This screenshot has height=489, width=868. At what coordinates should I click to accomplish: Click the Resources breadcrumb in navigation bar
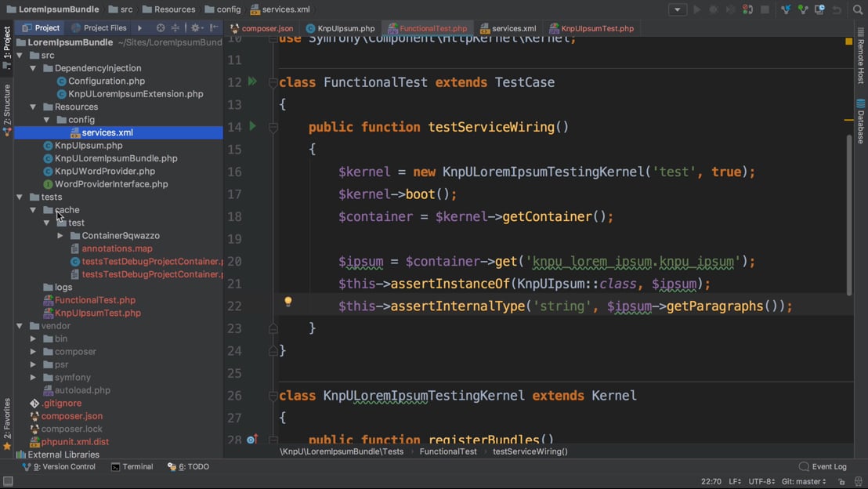click(x=169, y=9)
